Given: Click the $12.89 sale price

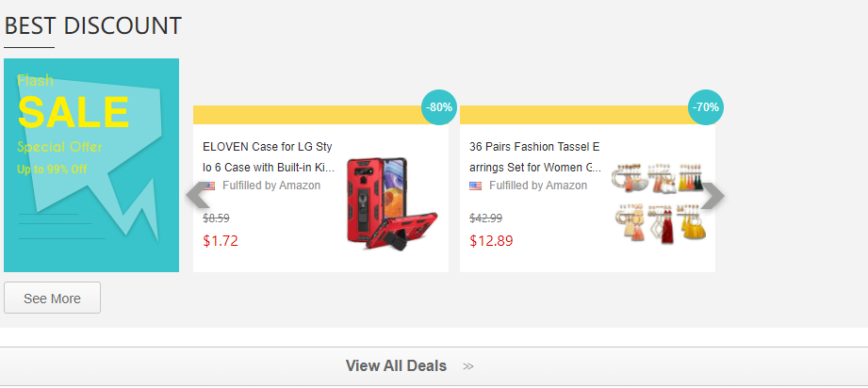Looking at the screenshot, I should (x=491, y=240).
